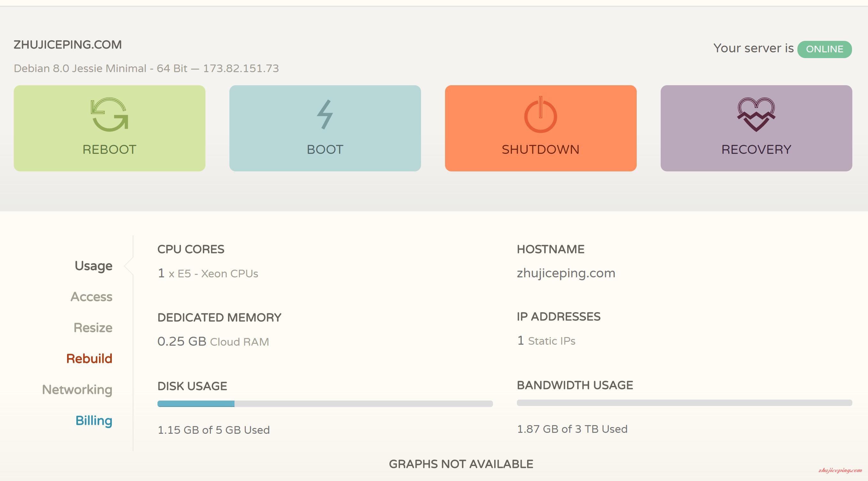Click the bandwidth usage progress bar
This screenshot has height=481, width=868.
(x=684, y=402)
